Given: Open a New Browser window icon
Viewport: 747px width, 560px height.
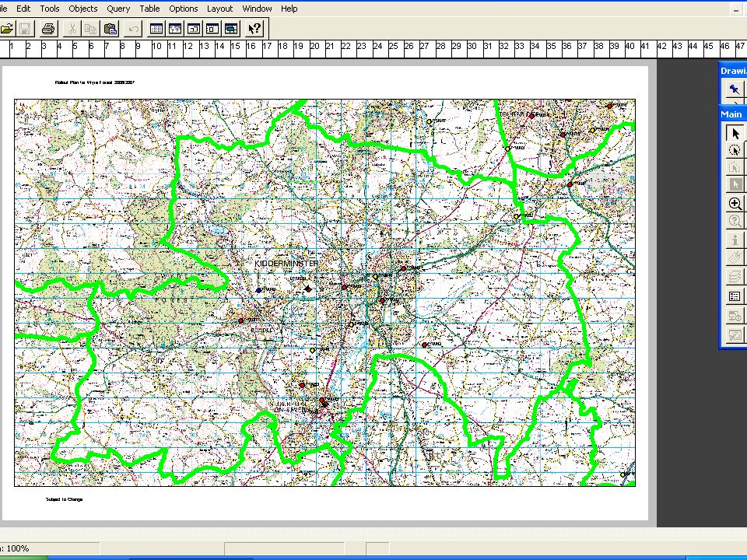Looking at the screenshot, I should pos(156,29).
